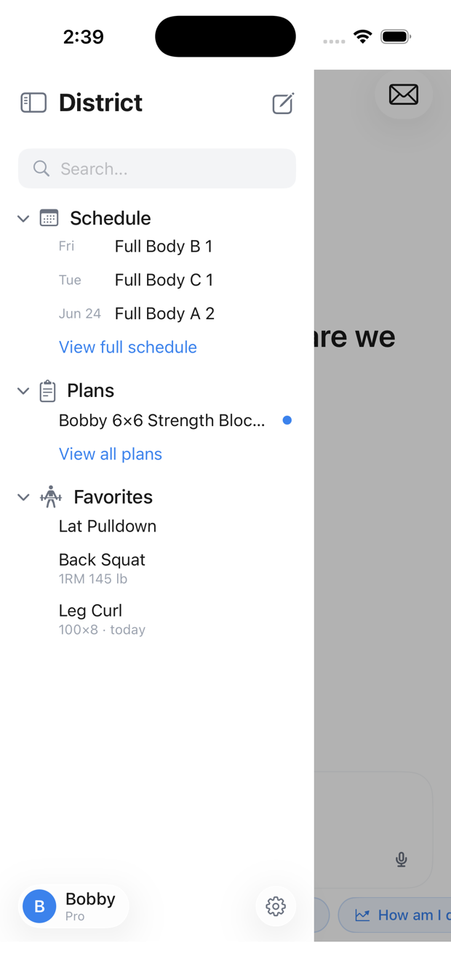The width and height of the screenshot is (451, 980).
Task: Open settings via the gear icon
Action: 276,906
